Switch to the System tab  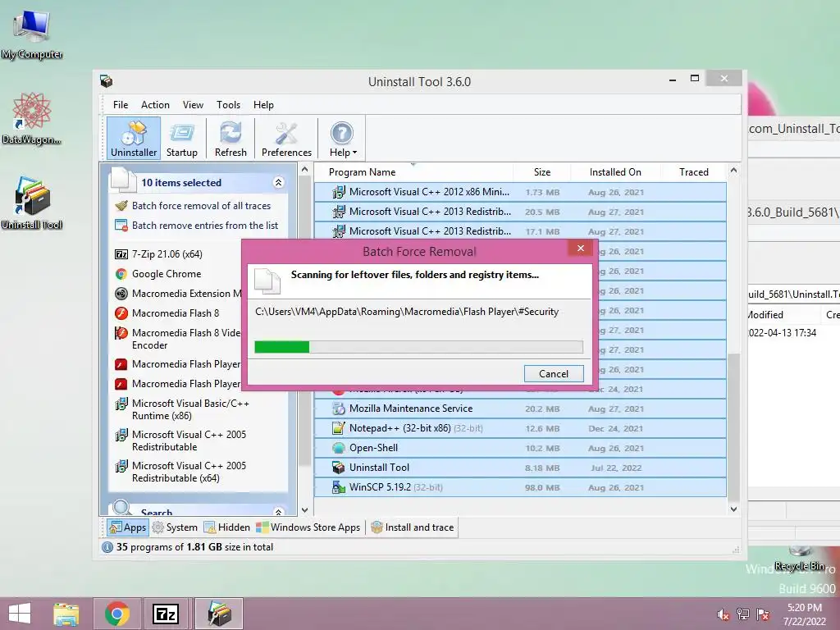click(x=175, y=527)
